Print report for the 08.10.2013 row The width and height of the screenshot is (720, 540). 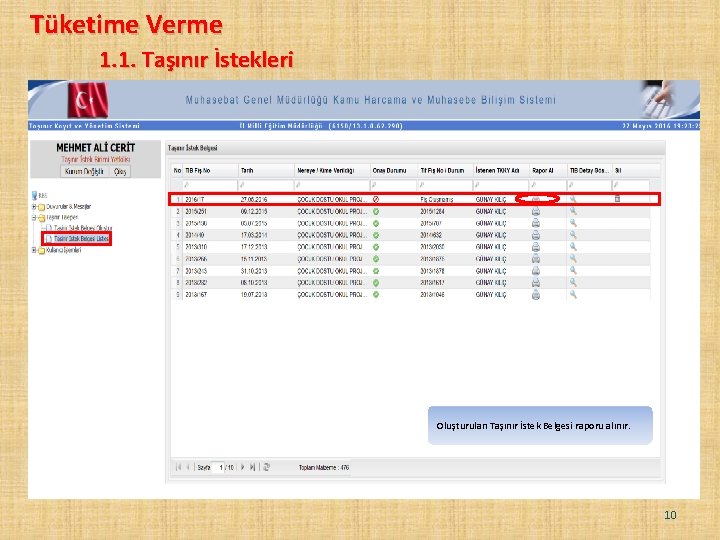click(x=535, y=283)
